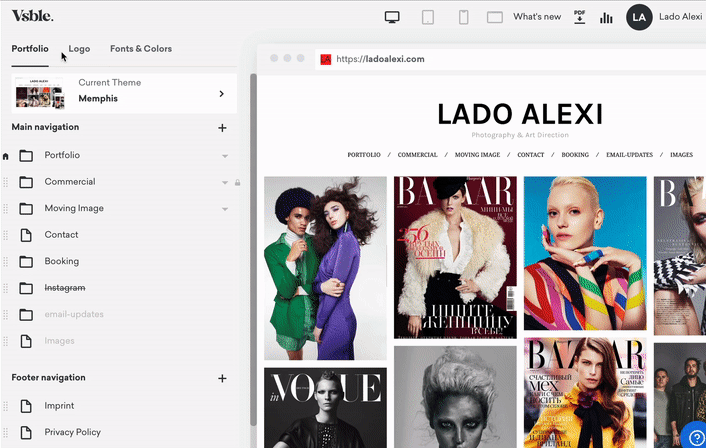Switch to tablet preview mode
The width and height of the screenshot is (706, 448).
[428, 17]
